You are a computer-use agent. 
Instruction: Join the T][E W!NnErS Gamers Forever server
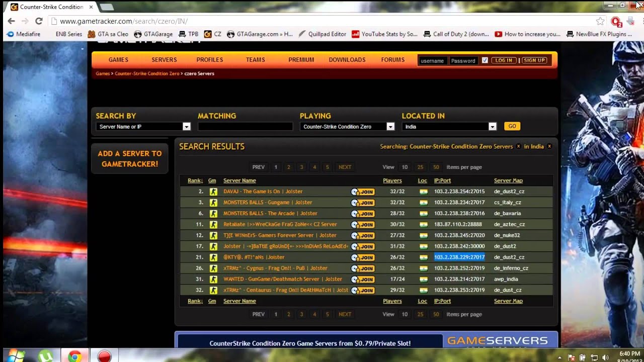coord(363,235)
